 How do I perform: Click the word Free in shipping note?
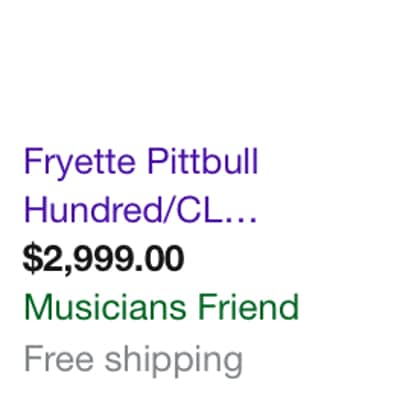[x=59, y=358]
